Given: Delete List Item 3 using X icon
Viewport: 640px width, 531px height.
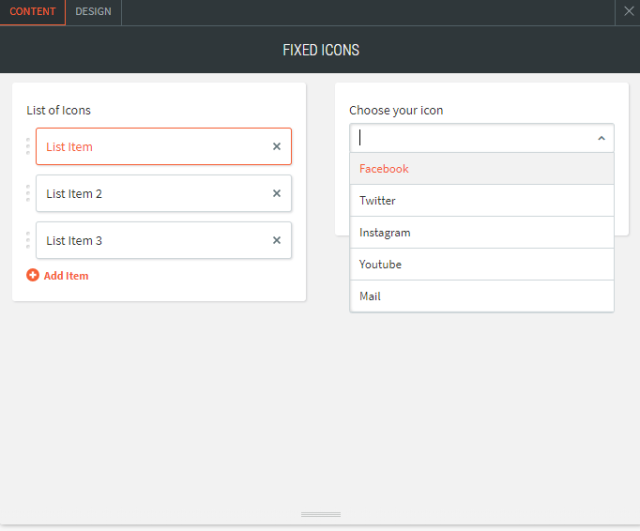Looking at the screenshot, I should [x=277, y=240].
